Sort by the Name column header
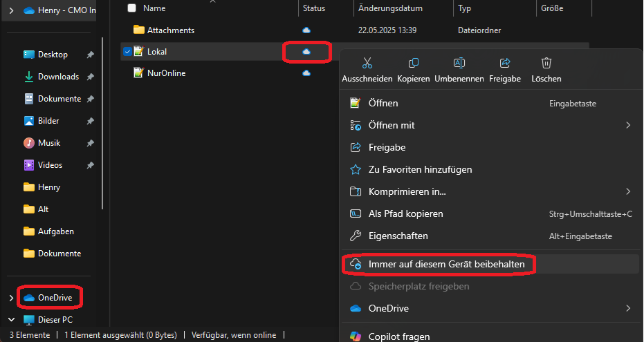Image resolution: width=644 pixels, height=342 pixels. pyautogui.click(x=154, y=8)
